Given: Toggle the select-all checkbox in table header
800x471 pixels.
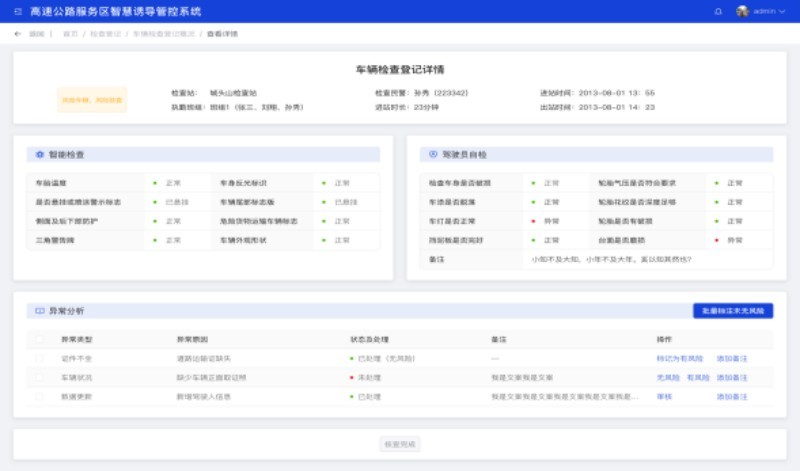Looking at the screenshot, I should (40, 340).
